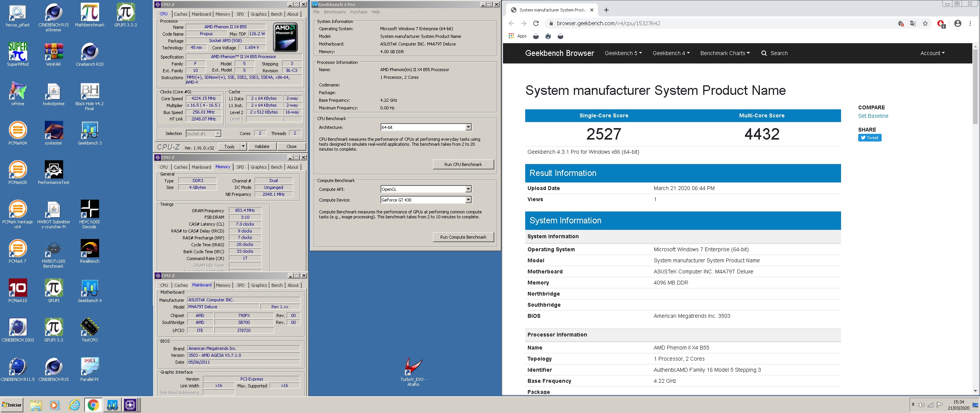Click the Tweet share button

click(x=870, y=138)
